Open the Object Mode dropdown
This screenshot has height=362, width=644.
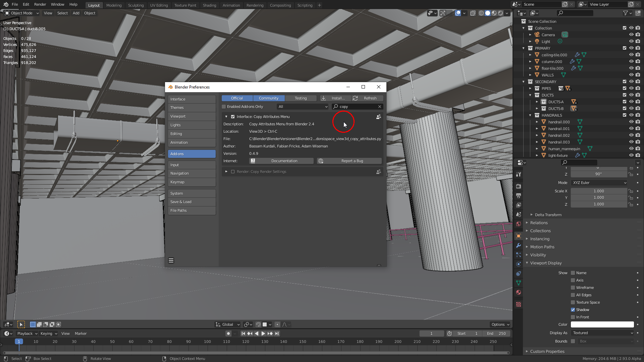tap(21, 13)
